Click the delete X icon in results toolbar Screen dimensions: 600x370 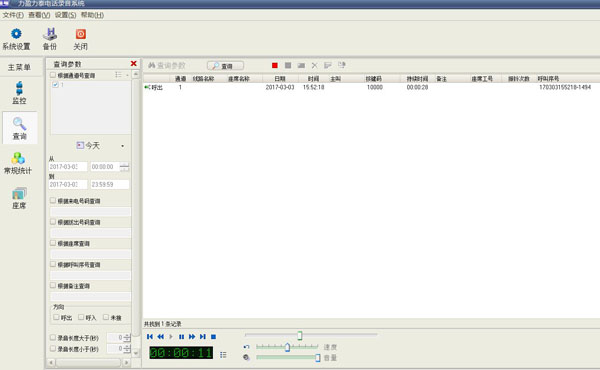coord(314,65)
